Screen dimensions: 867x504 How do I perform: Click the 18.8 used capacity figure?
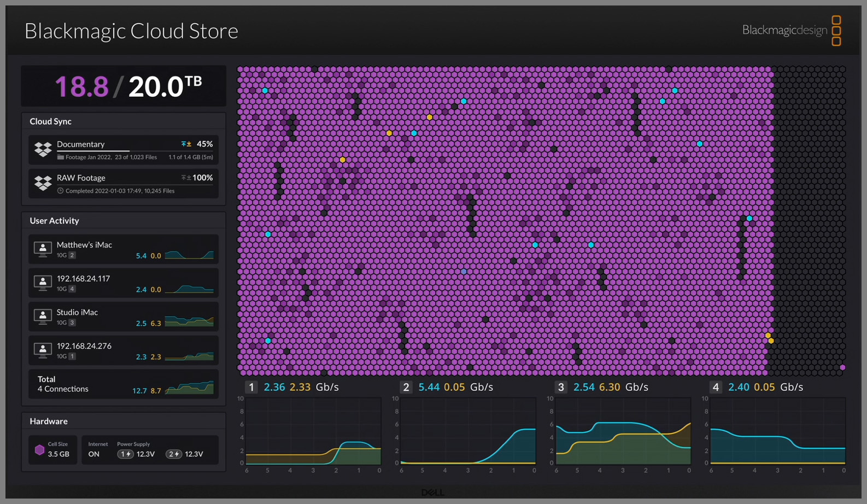pyautogui.click(x=82, y=86)
